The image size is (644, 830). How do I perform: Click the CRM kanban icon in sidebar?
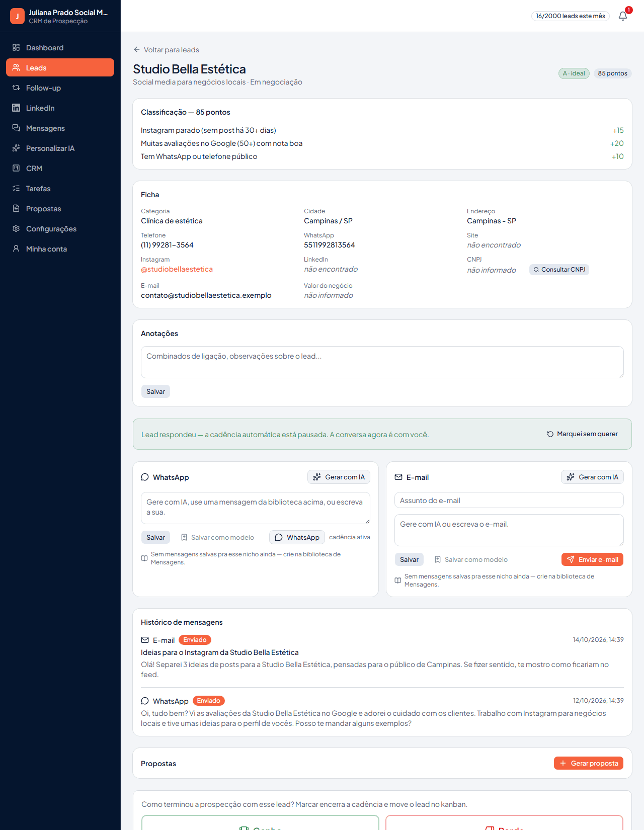point(16,168)
